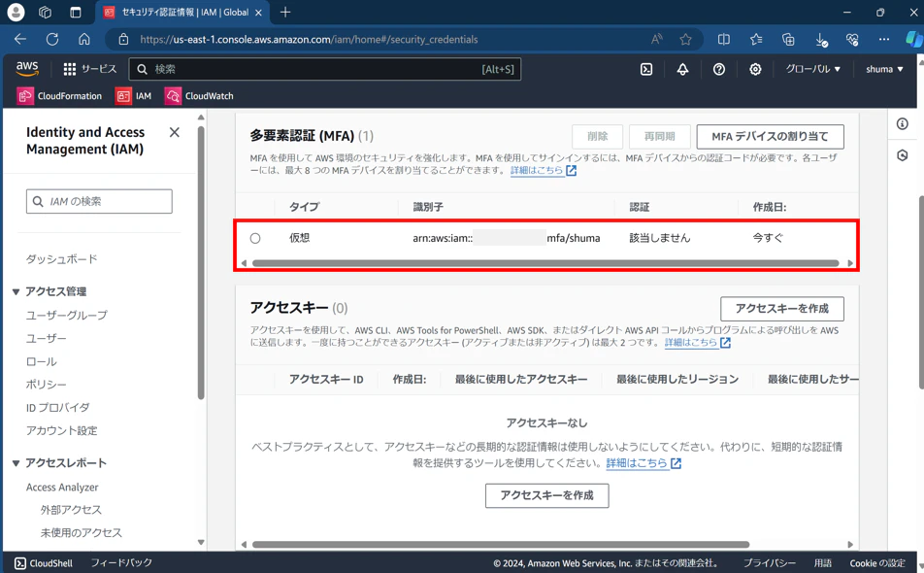Focus the IAM の検索 search field

pyautogui.click(x=99, y=202)
